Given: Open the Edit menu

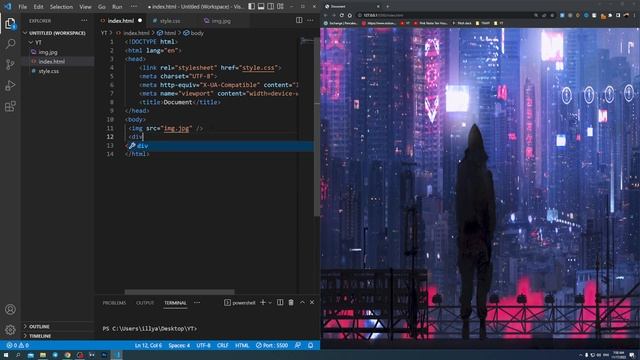Looking at the screenshot, I should (x=38, y=7).
